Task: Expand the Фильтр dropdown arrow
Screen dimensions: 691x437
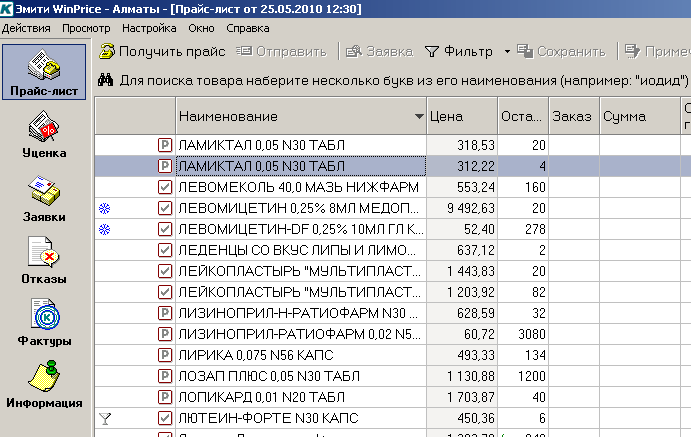Action: pyautogui.click(x=507, y=51)
